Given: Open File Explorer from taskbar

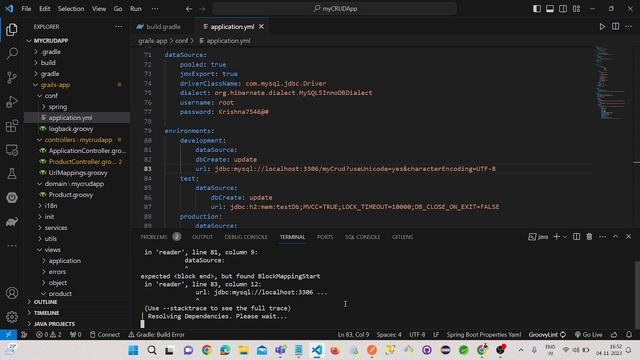Looking at the screenshot, I should click(244, 350).
